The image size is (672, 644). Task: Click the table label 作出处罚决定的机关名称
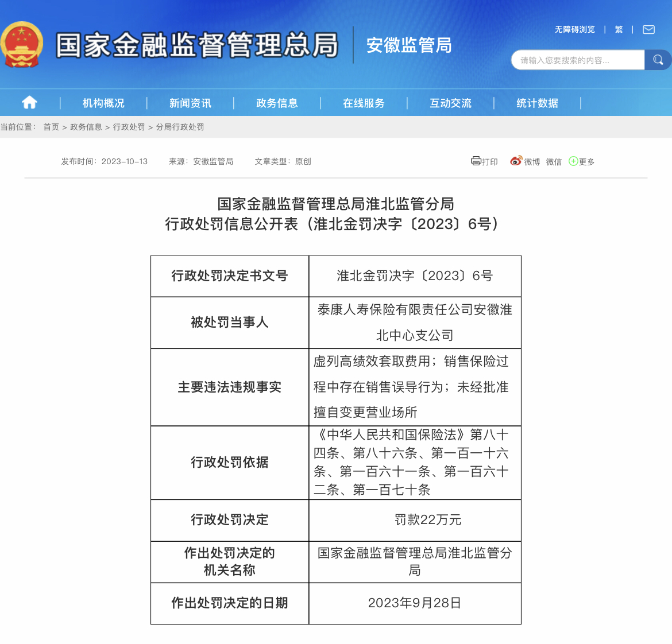coord(230,561)
